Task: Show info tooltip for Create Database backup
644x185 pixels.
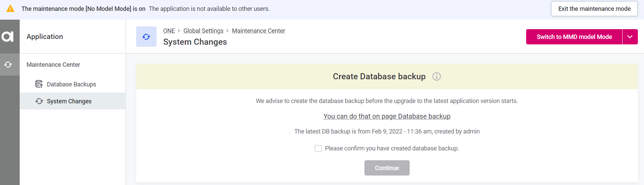Action: (x=436, y=77)
